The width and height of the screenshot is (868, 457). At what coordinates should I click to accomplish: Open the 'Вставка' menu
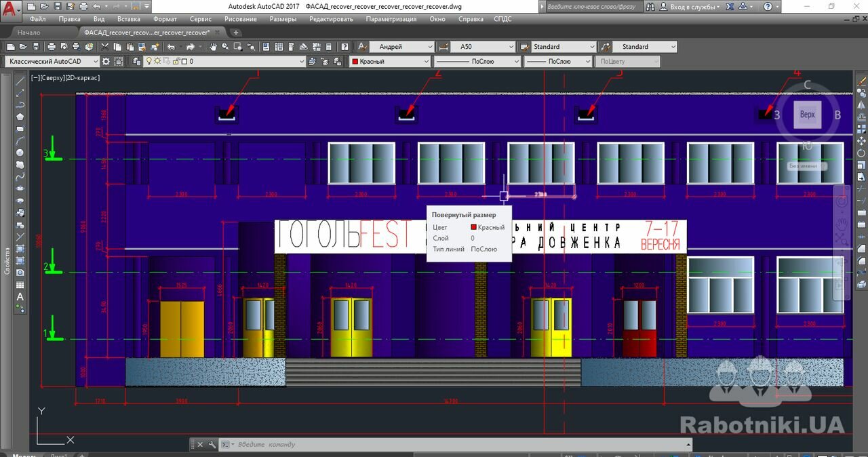pos(129,19)
